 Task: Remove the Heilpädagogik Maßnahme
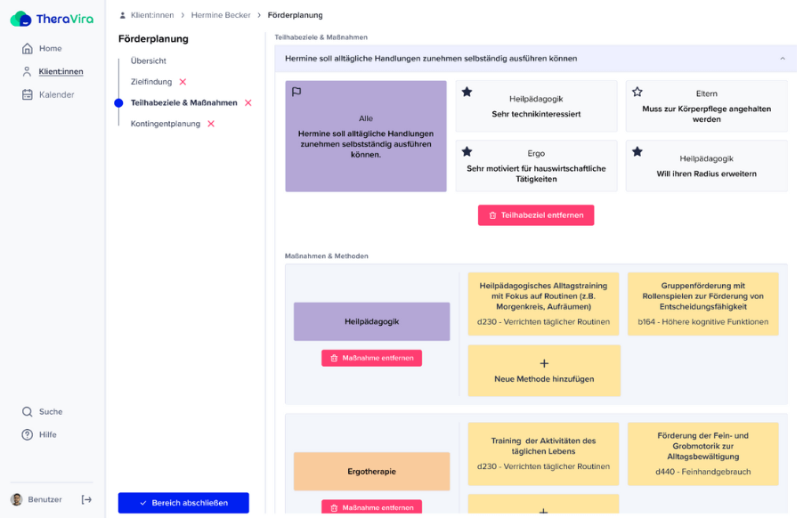[371, 358]
